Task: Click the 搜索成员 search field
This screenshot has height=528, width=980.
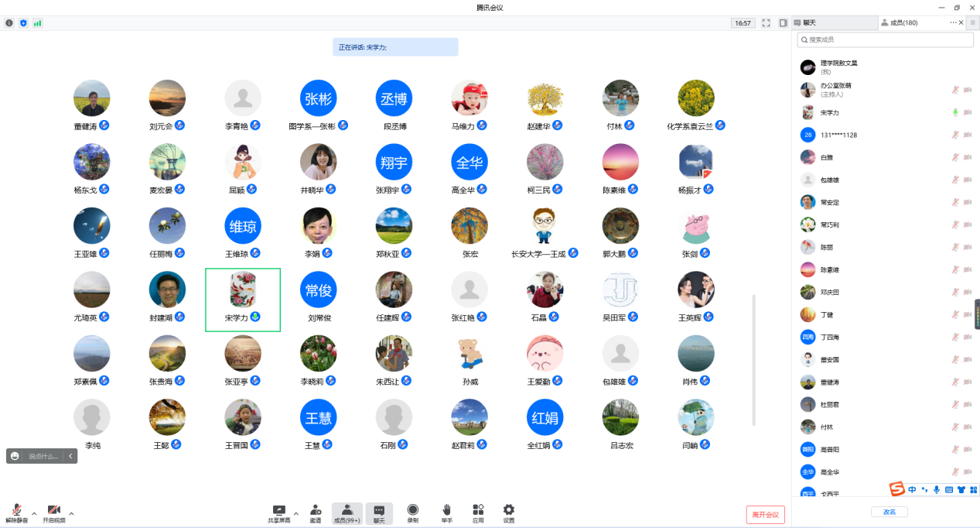Action: pos(886,39)
